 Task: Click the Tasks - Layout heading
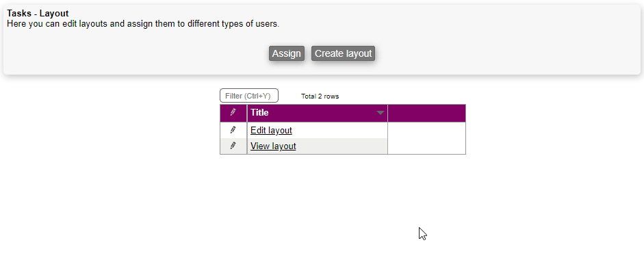pos(38,14)
